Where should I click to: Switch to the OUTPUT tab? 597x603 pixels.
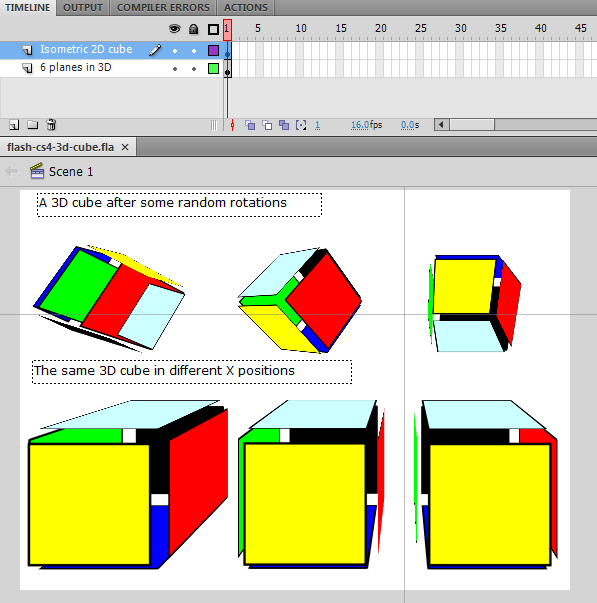pyautogui.click(x=83, y=8)
